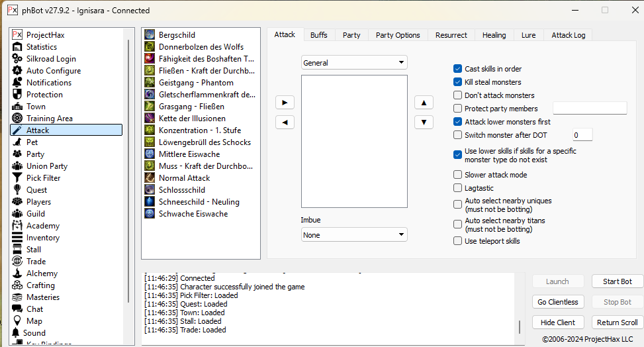Click the Protect party members text field
The height and width of the screenshot is (347, 644).
[589, 108]
